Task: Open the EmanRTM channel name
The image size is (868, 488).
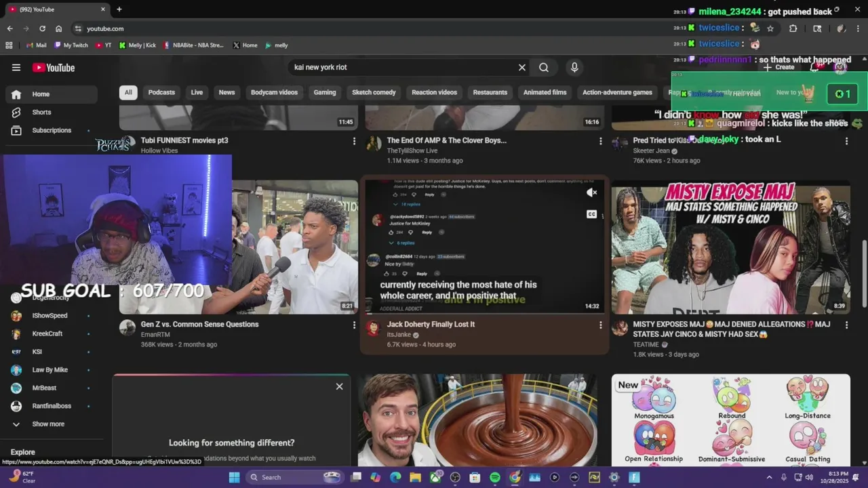Action: pyautogui.click(x=155, y=335)
